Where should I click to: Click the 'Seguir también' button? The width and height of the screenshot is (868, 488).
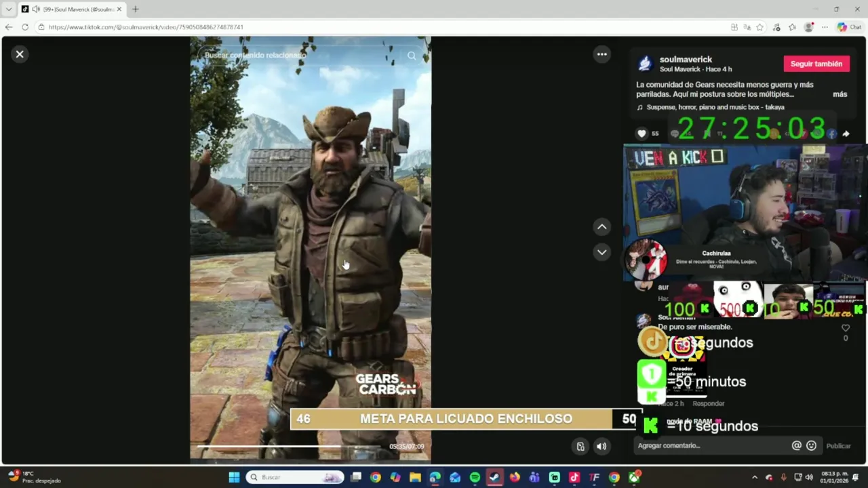(816, 64)
